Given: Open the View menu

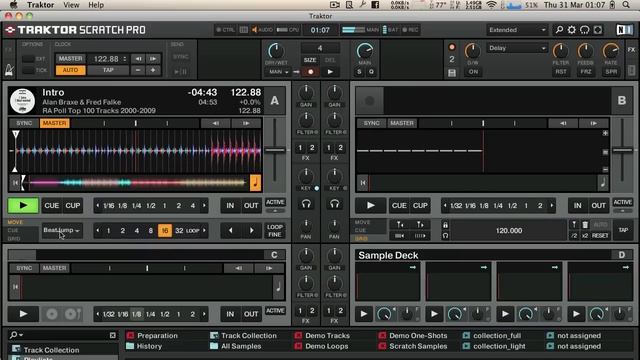Looking at the screenshot, I should point(71,5).
